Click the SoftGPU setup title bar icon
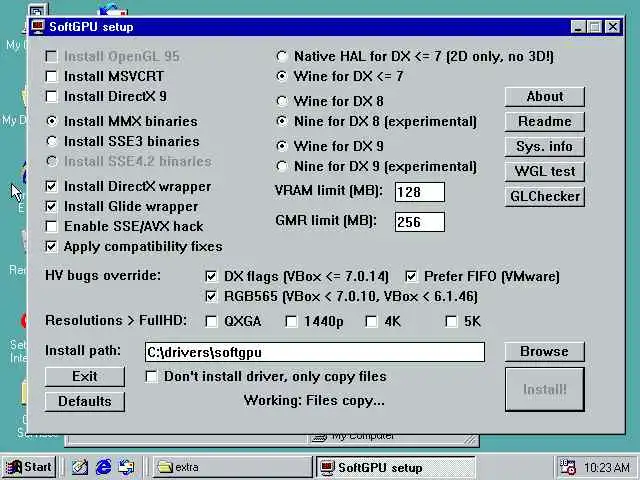This screenshot has width=640, height=480. coord(38,27)
